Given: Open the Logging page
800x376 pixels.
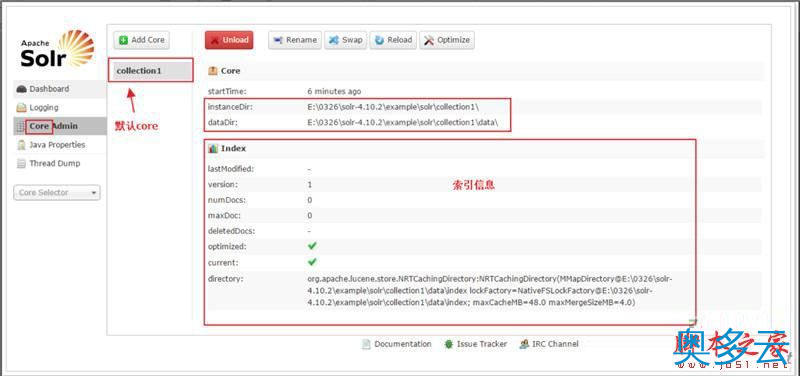Looking at the screenshot, I should pos(60,108).
